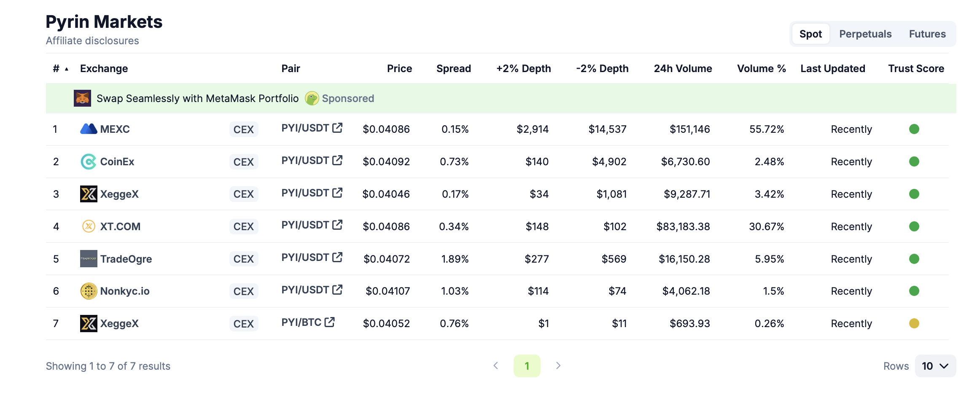The width and height of the screenshot is (980, 403).
Task: Click the MetaMask fox icon in sponsored row
Action: click(x=82, y=98)
